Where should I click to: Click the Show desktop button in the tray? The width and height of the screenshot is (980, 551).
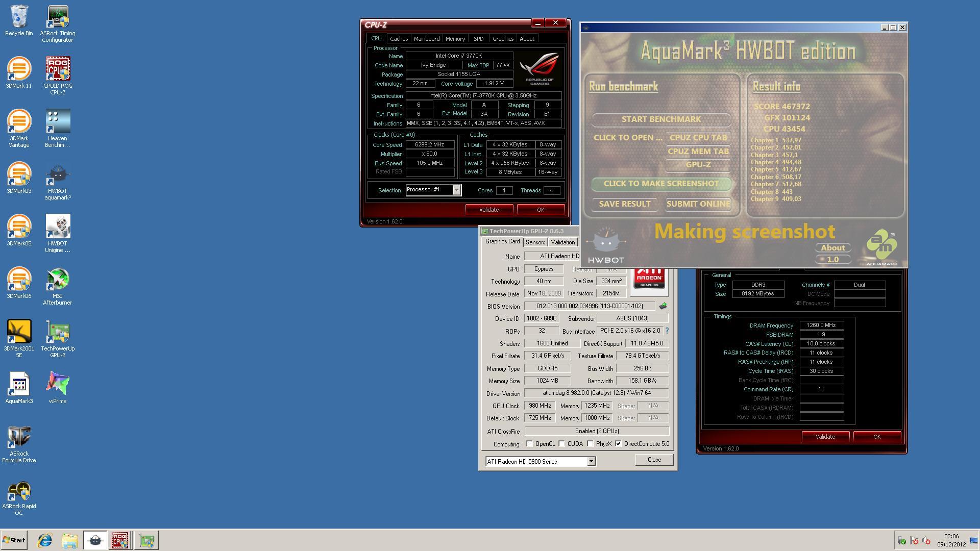[x=974, y=540]
